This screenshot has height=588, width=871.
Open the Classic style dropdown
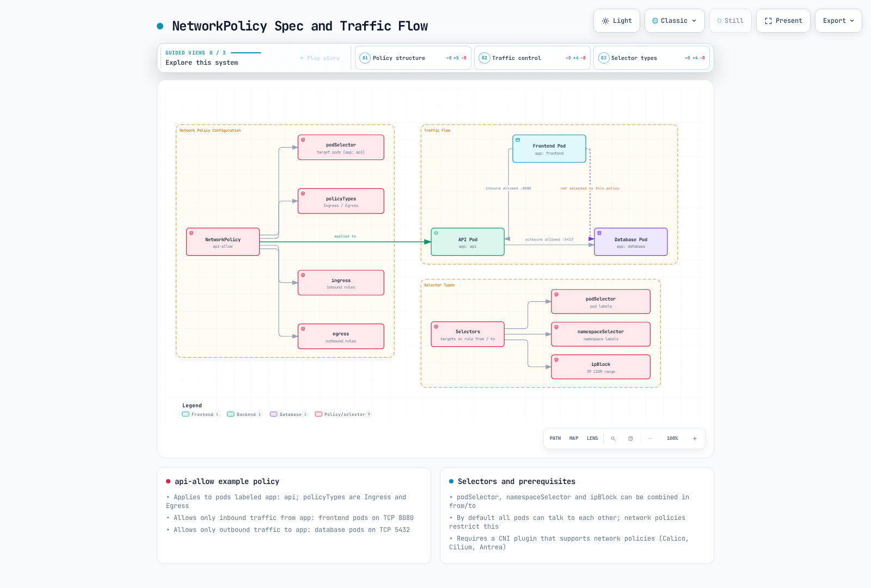click(674, 21)
